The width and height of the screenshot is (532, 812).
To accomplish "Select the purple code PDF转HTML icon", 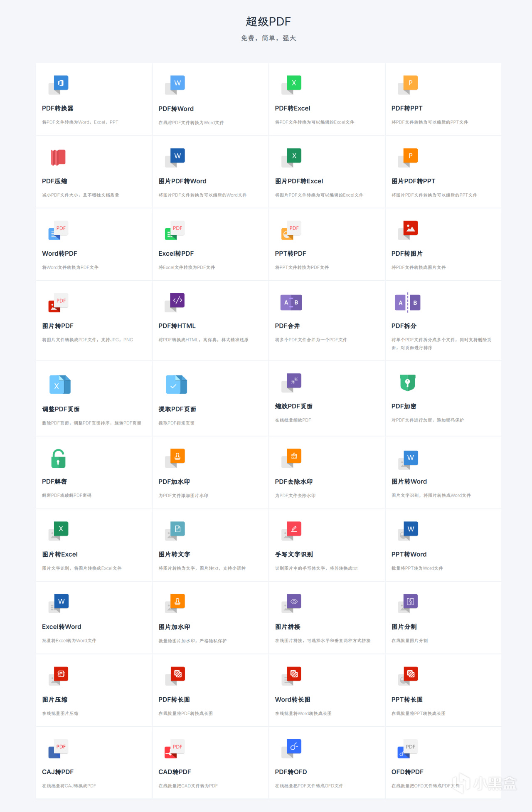I will (x=175, y=302).
